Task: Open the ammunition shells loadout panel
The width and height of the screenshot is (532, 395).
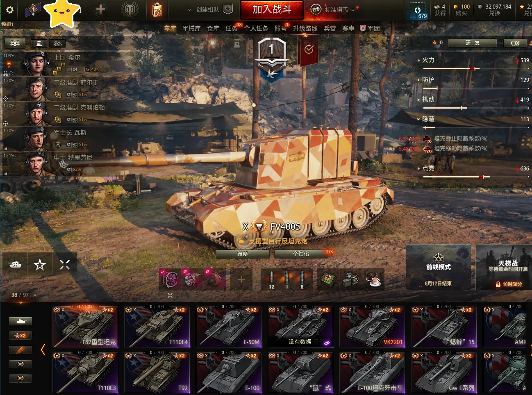Action: pyautogui.click(x=287, y=279)
